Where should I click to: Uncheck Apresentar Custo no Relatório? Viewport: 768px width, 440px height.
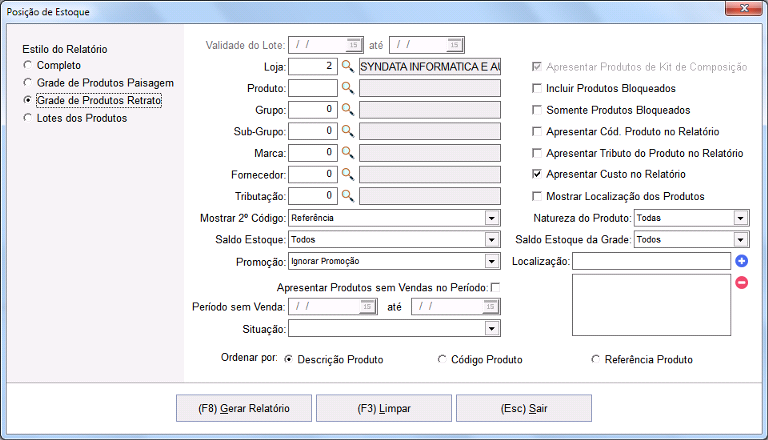[x=537, y=174]
